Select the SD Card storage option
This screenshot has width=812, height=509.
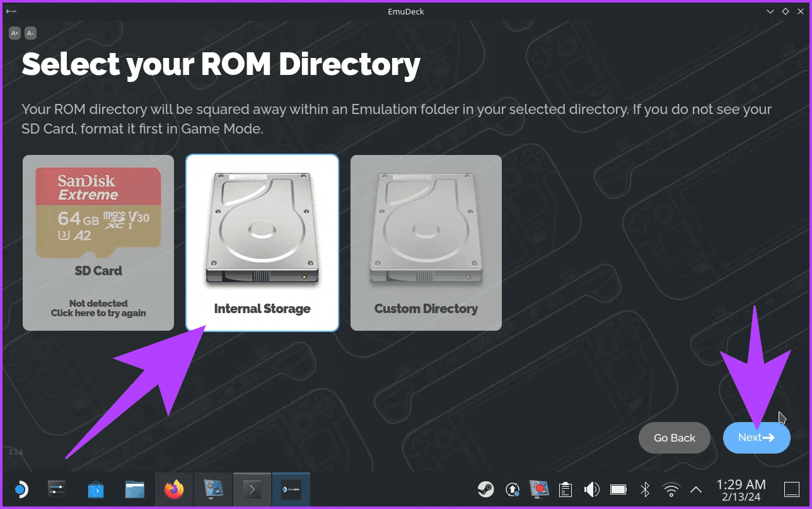pyautogui.click(x=98, y=243)
